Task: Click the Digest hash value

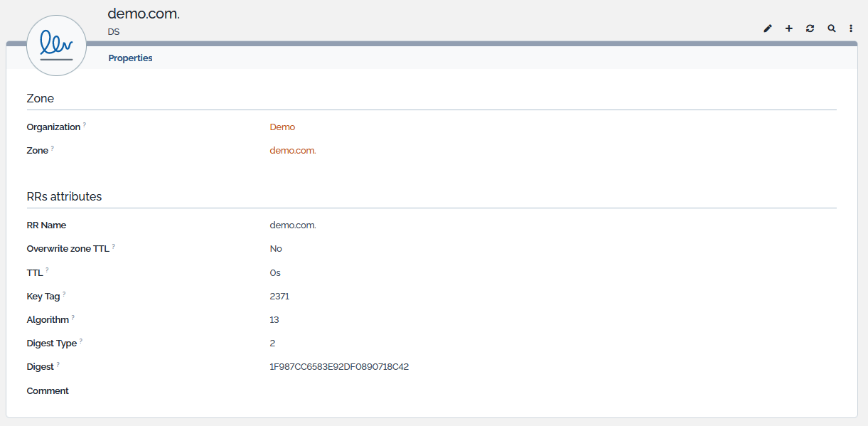Action: pos(339,367)
